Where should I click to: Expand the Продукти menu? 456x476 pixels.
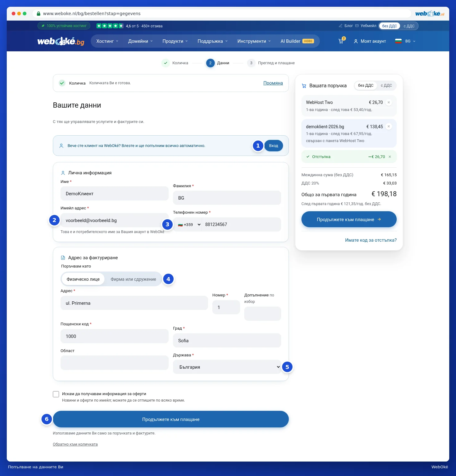tap(175, 41)
